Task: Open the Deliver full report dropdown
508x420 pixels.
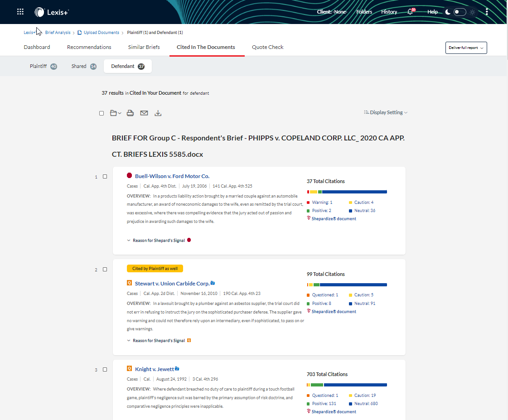Action: [466, 48]
